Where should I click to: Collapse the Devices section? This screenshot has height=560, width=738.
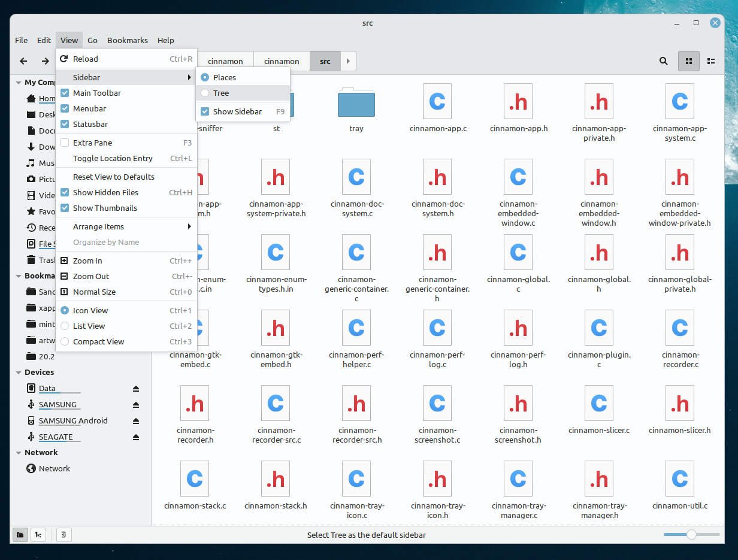(17, 372)
